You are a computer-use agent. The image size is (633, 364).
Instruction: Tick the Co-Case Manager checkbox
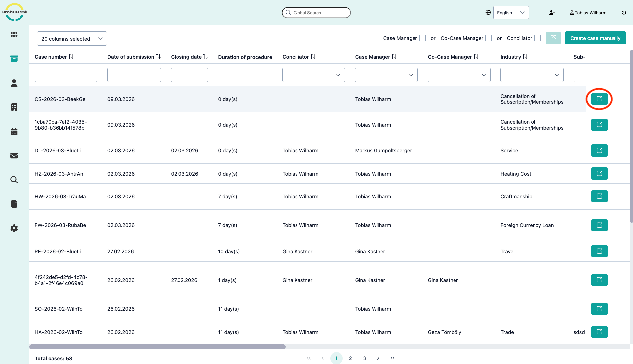(488, 38)
